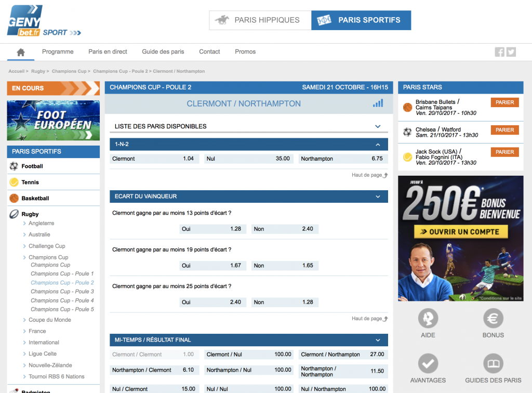The image size is (532, 393).
Task: Click the Tennis ball icon in sidebar
Action: pyautogui.click(x=14, y=182)
